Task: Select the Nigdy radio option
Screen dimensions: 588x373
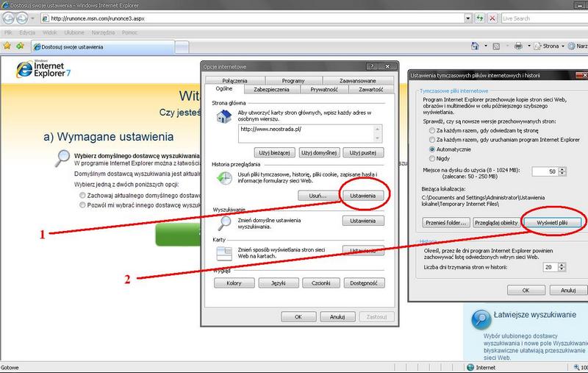Action: (431, 158)
